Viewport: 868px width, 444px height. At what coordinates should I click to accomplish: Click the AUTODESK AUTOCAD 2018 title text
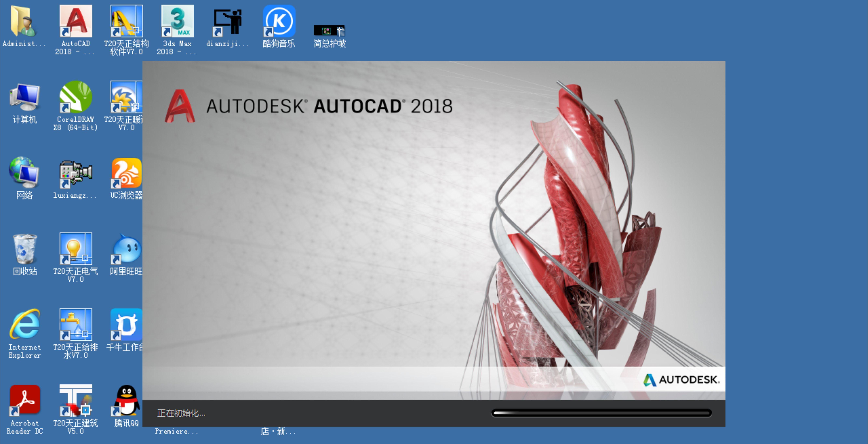pyautogui.click(x=329, y=106)
